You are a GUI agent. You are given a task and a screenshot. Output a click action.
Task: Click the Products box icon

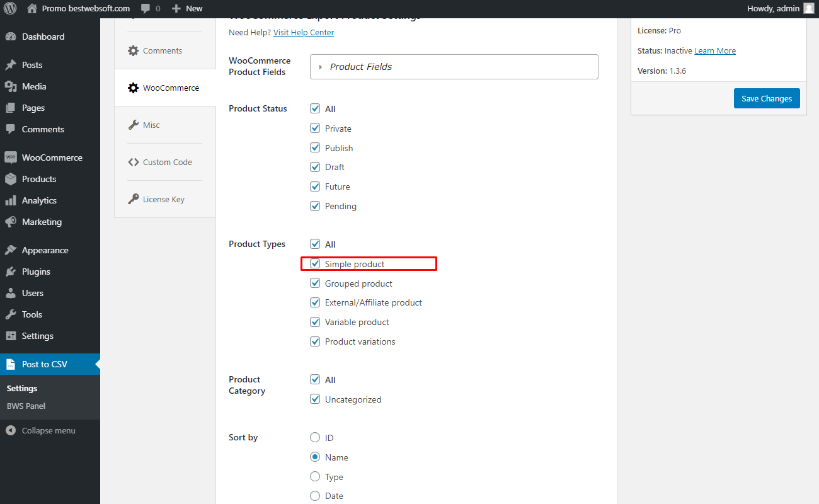[x=11, y=179]
